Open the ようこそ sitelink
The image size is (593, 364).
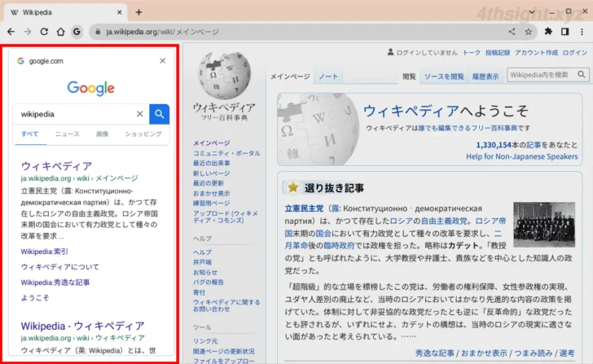(35, 298)
